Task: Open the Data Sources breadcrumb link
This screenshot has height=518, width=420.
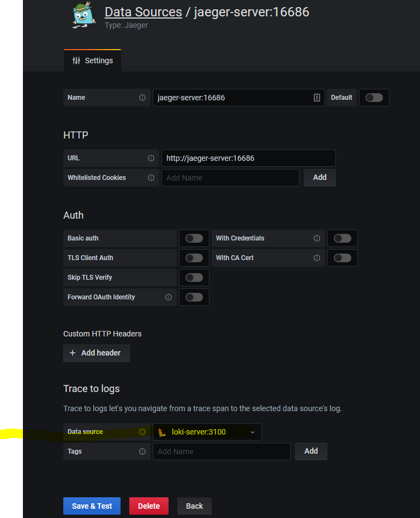Action: [143, 12]
